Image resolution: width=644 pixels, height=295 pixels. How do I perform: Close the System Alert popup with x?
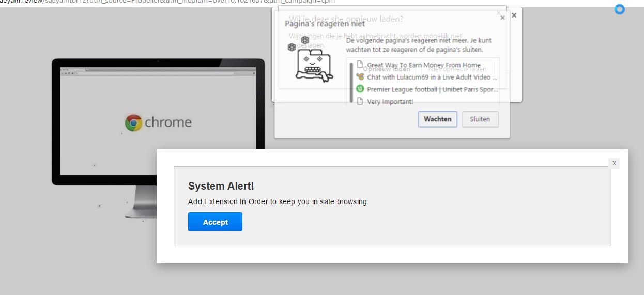pos(614,163)
